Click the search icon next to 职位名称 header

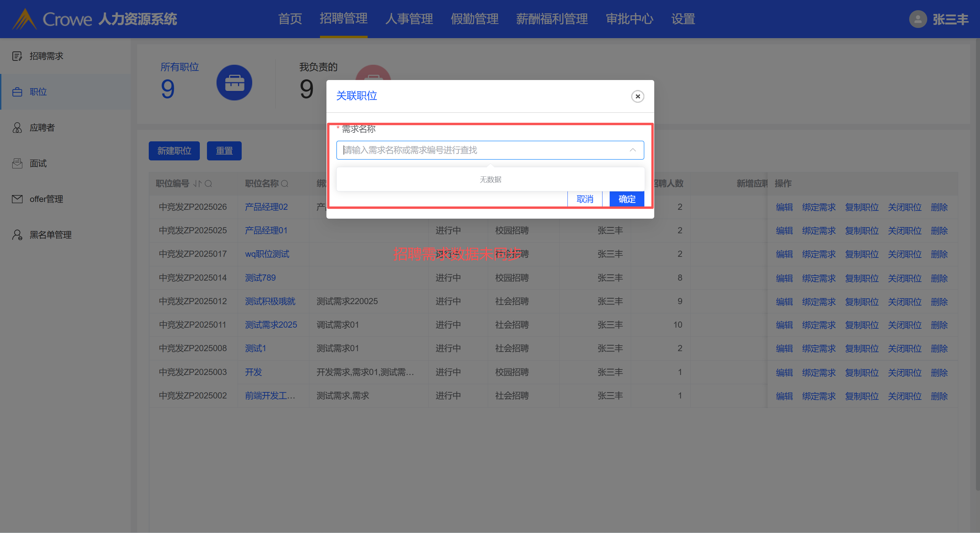click(285, 184)
